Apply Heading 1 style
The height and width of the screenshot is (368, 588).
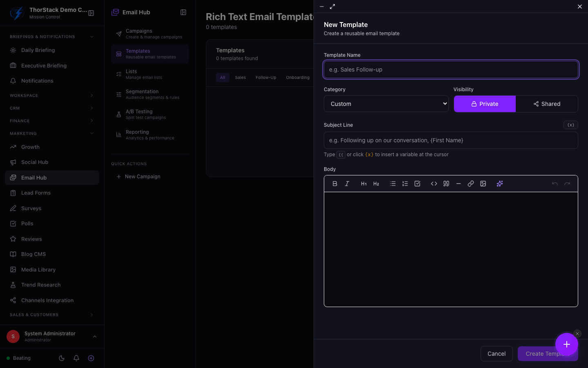click(364, 184)
